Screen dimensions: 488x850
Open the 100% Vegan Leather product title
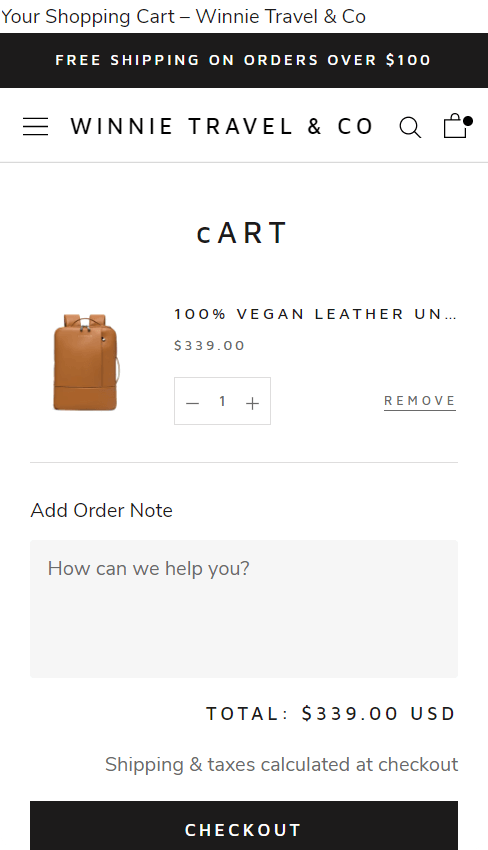[315, 314]
